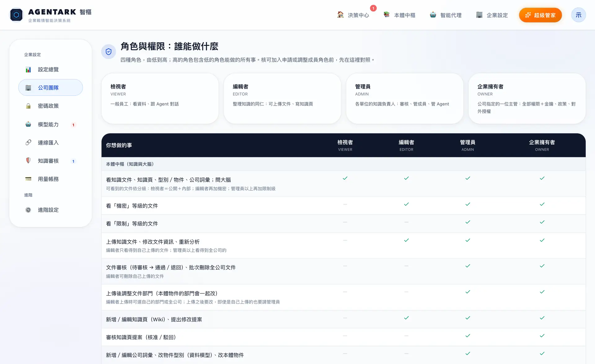Click the padlock icon beside 密碼政策
Viewport: 595px width, 364px height.
pyautogui.click(x=28, y=106)
